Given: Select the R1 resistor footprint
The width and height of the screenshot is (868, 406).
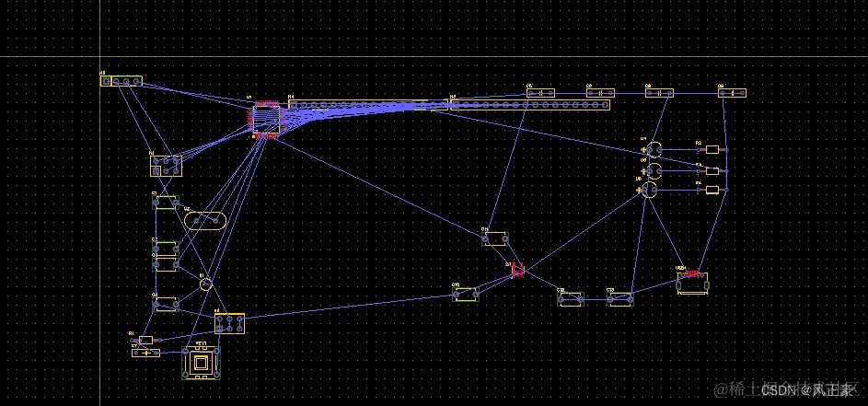Looking at the screenshot, I should click(x=145, y=340).
